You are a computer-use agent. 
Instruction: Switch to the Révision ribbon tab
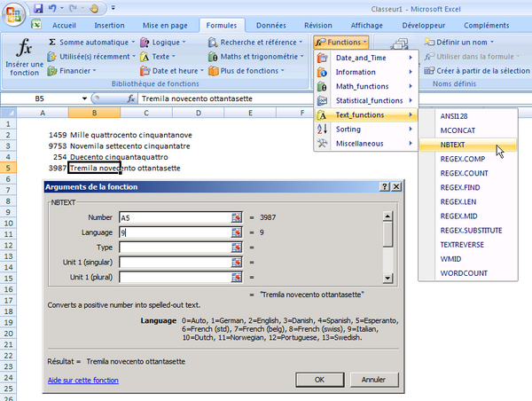318,26
